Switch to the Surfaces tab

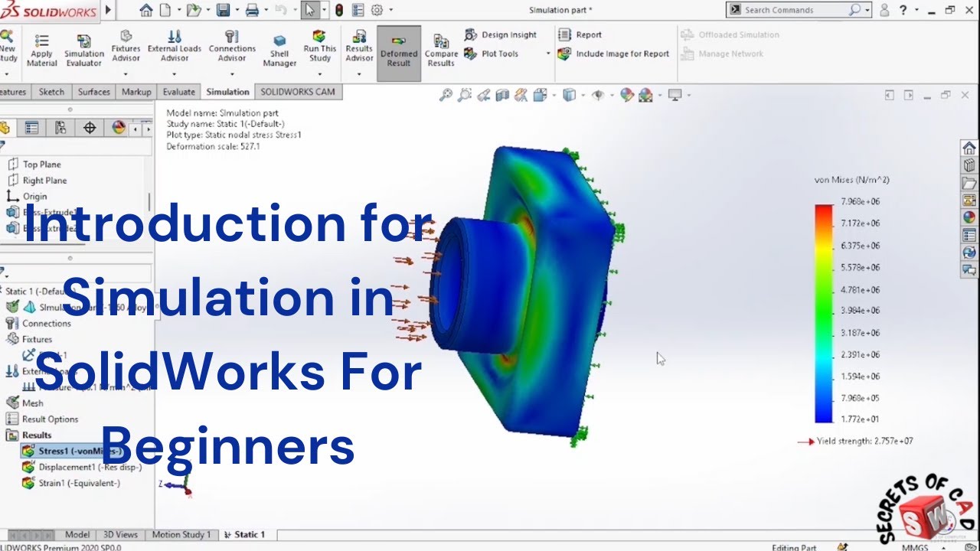click(94, 92)
